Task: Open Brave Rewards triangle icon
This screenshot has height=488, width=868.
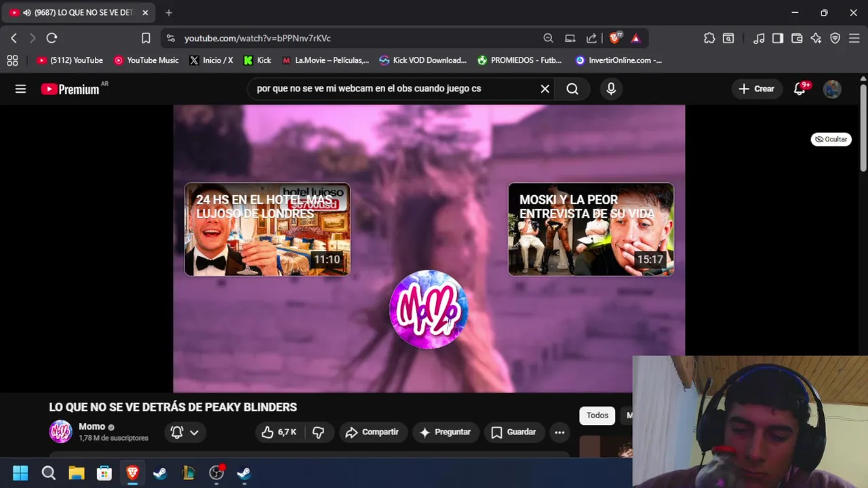Action: pos(635,38)
